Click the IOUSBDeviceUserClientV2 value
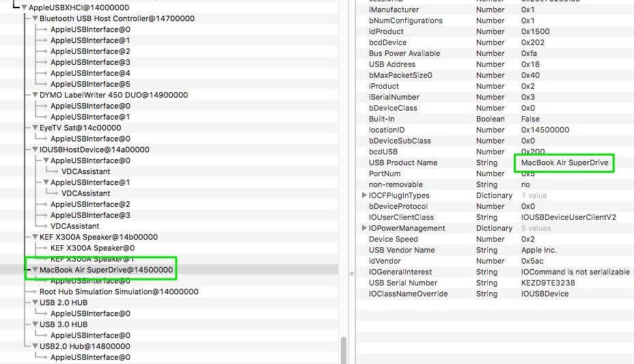 568,217
